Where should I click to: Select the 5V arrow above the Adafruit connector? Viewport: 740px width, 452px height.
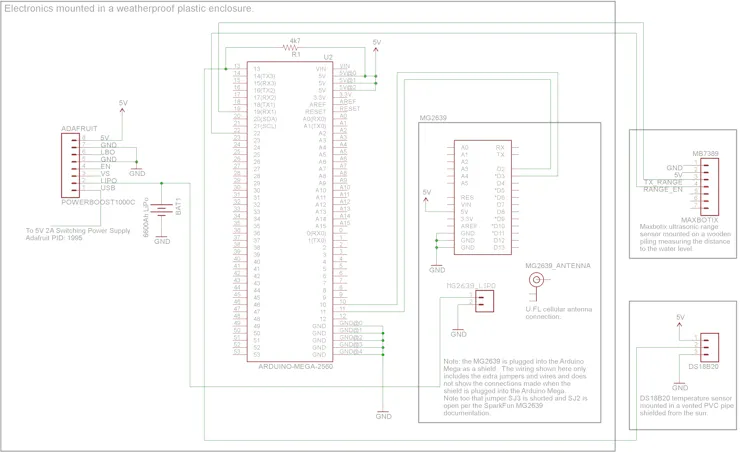point(122,107)
